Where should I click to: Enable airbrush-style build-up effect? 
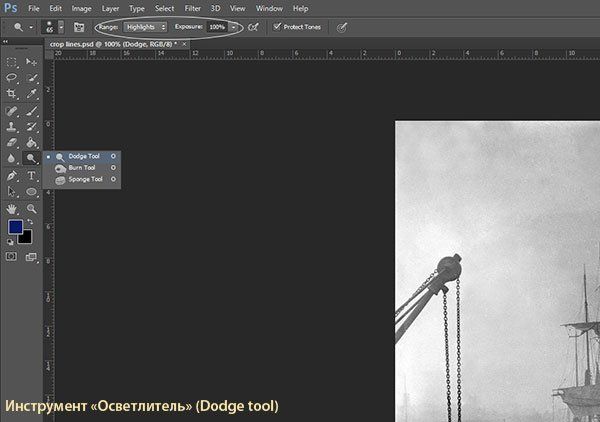point(253,27)
